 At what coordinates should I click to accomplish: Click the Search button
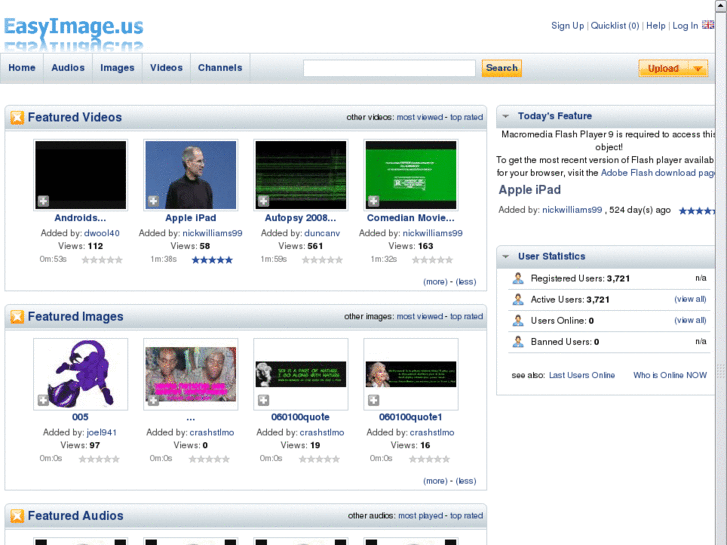[502, 68]
